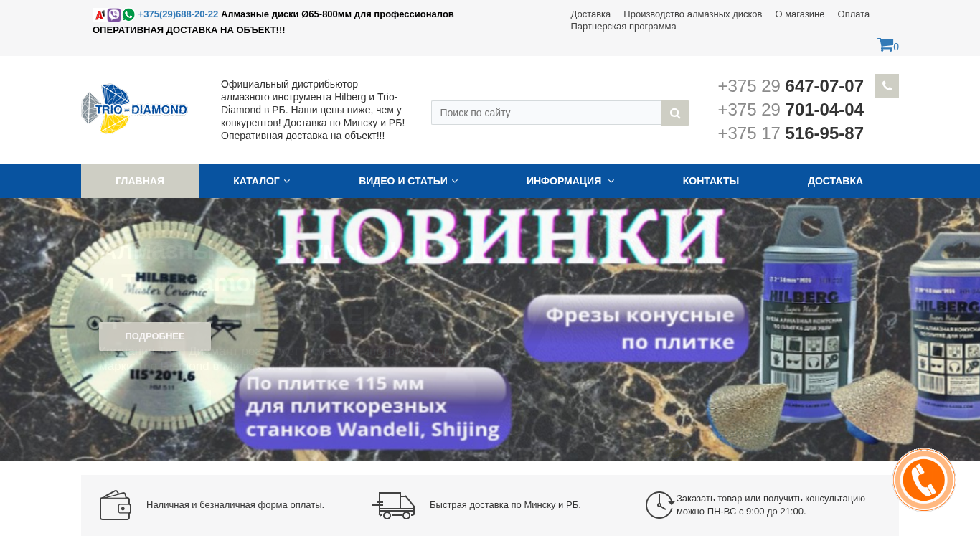The height and width of the screenshot is (551, 980).
Task: Go to the Главная tab
Action: (140, 181)
